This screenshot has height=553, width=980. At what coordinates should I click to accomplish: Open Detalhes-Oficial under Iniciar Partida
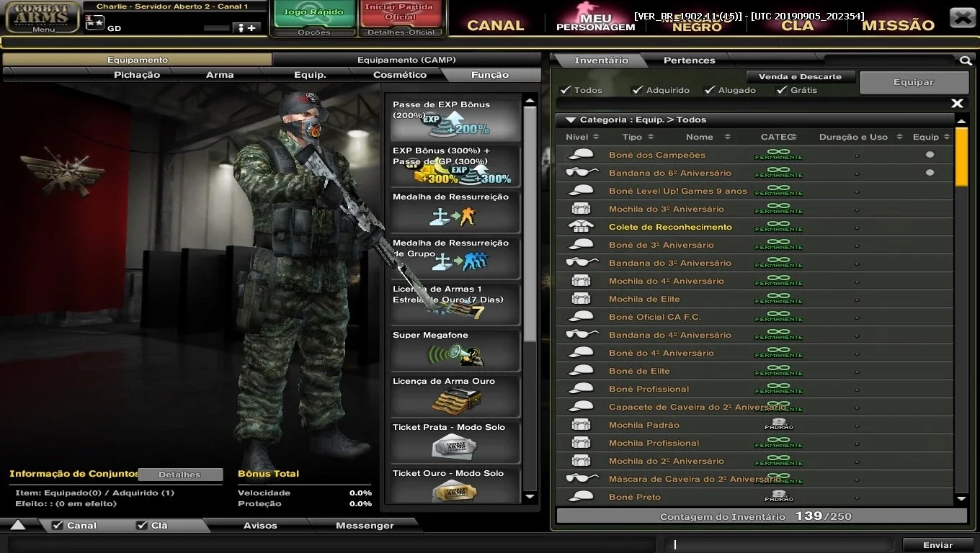click(x=401, y=32)
